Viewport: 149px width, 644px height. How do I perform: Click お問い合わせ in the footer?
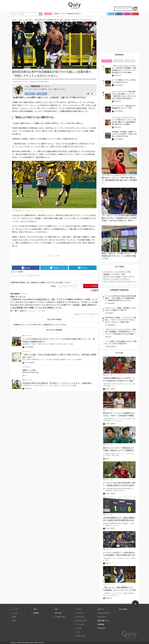click(x=101, y=628)
